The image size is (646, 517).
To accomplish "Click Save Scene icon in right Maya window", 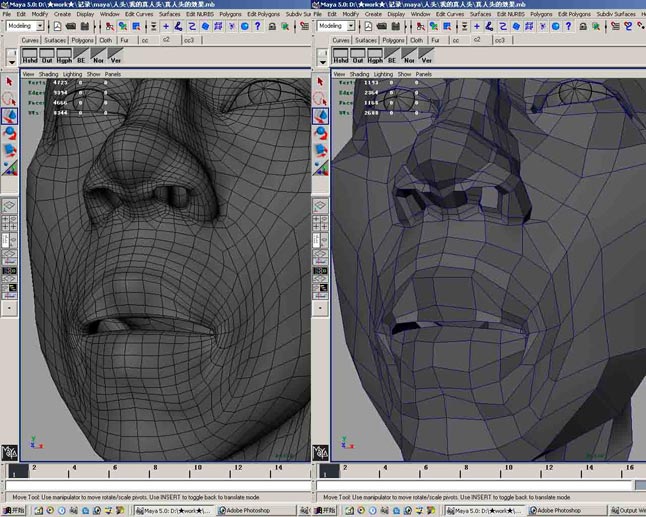I will [x=396, y=26].
